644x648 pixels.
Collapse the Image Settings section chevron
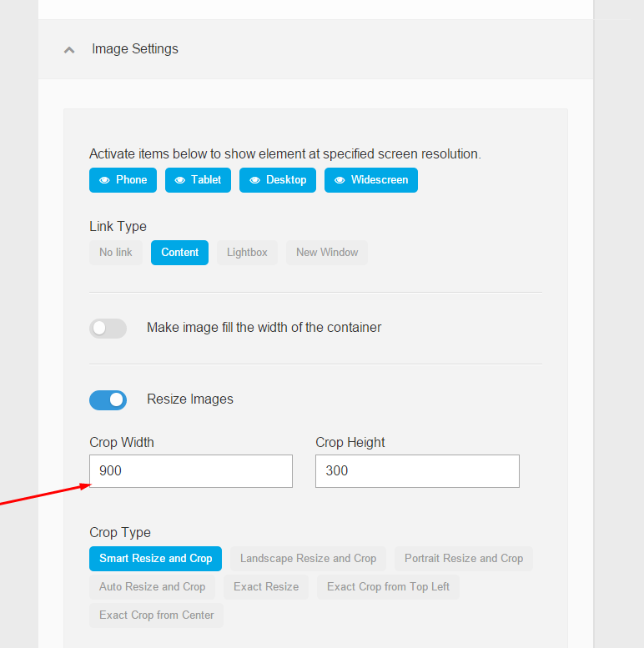click(69, 50)
